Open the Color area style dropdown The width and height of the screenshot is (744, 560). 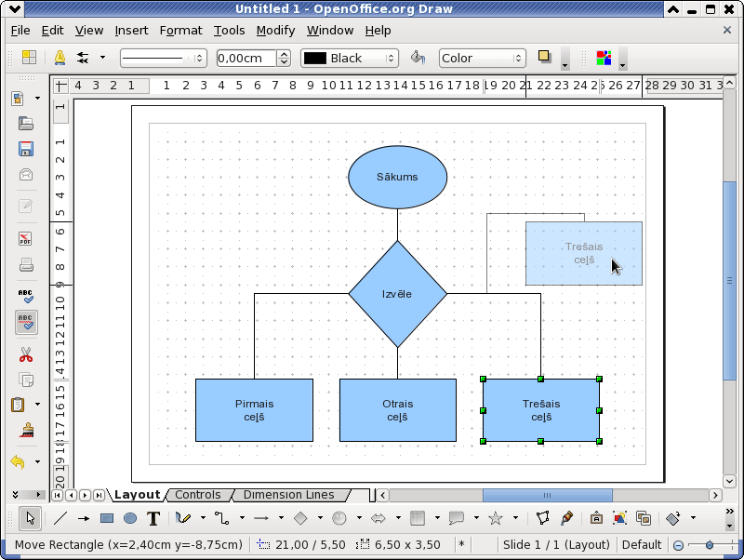482,59
